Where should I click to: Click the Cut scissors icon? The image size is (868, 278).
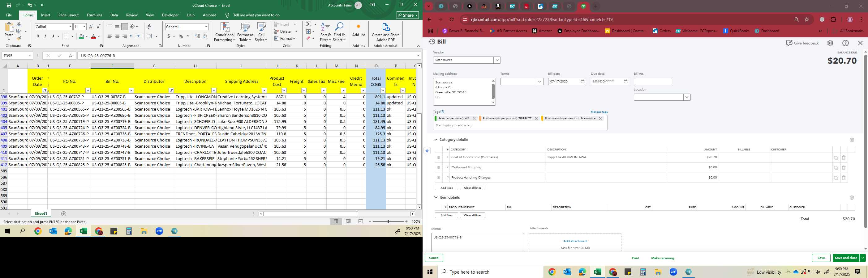(x=19, y=24)
